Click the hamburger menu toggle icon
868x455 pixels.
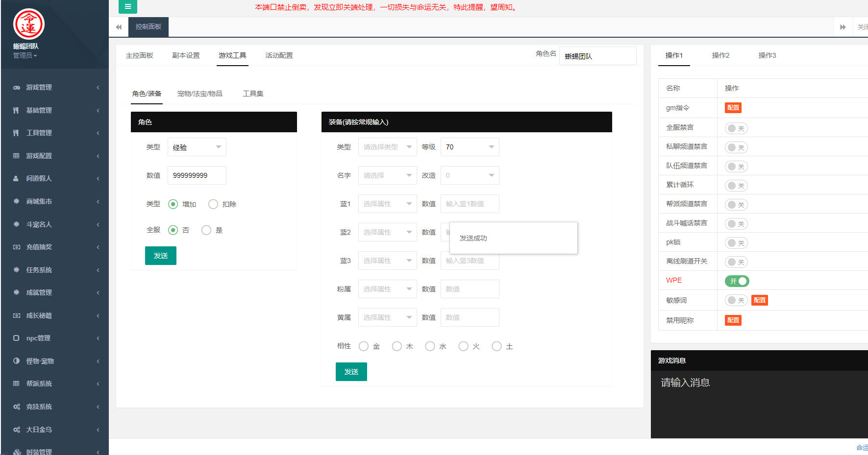coord(127,7)
